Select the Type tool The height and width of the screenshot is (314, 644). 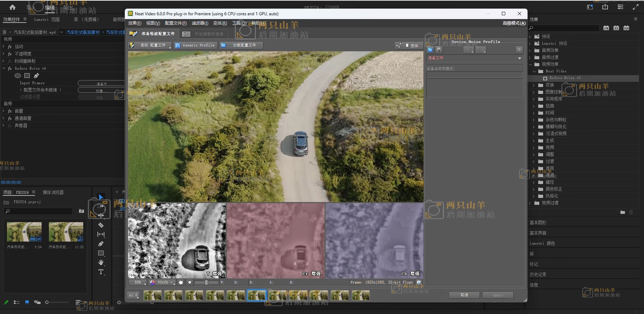tap(101, 272)
